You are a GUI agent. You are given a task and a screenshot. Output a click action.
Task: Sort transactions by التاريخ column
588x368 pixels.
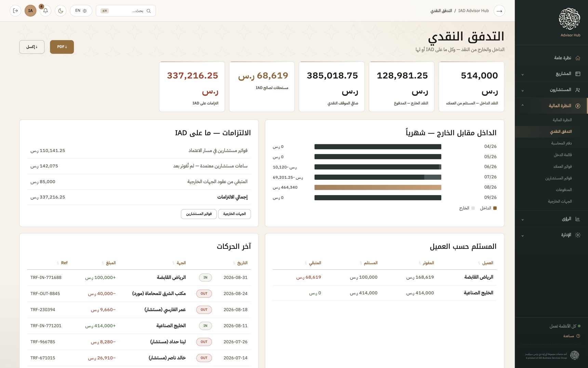pos(240,263)
